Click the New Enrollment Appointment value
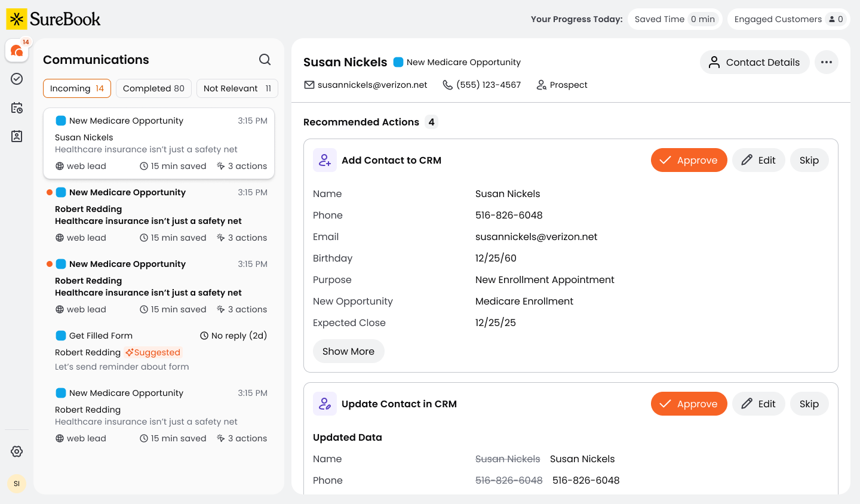Viewport: 860px width, 504px height. [x=545, y=279]
